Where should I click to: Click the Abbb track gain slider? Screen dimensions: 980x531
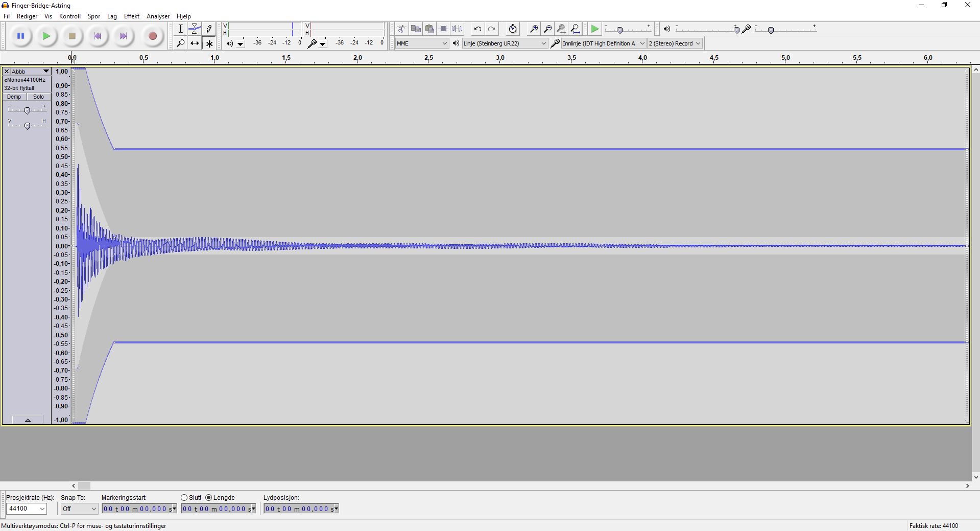pos(27,110)
